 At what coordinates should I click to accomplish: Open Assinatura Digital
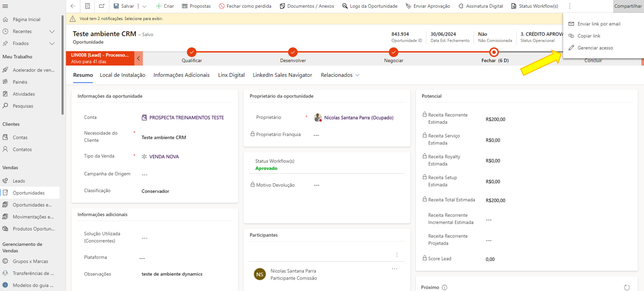pos(481,6)
